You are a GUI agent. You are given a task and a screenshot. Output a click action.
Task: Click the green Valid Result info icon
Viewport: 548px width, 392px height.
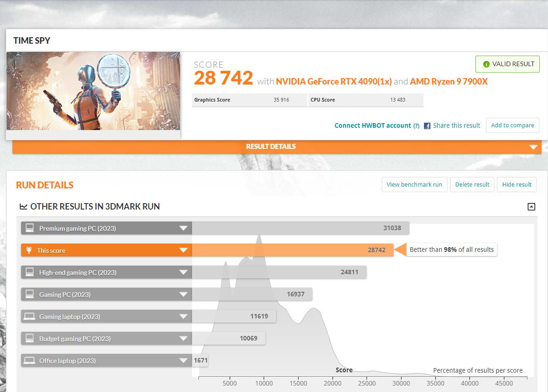(x=486, y=64)
